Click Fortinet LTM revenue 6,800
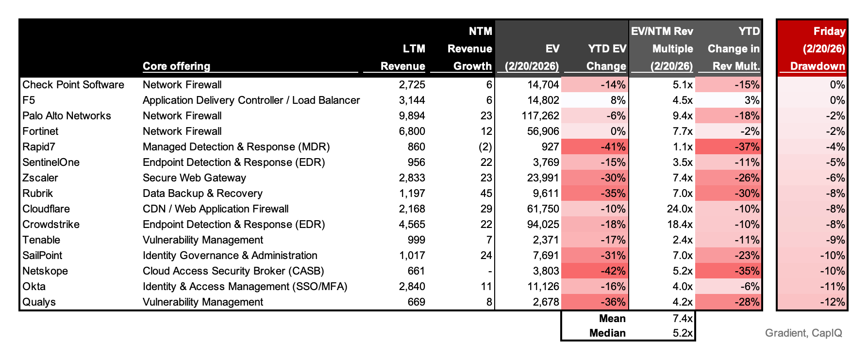The width and height of the screenshot is (868, 357). (412, 131)
